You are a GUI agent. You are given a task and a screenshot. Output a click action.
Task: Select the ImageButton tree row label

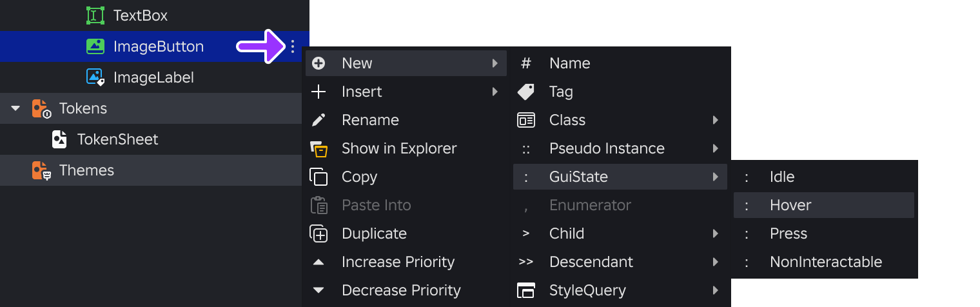click(x=159, y=46)
